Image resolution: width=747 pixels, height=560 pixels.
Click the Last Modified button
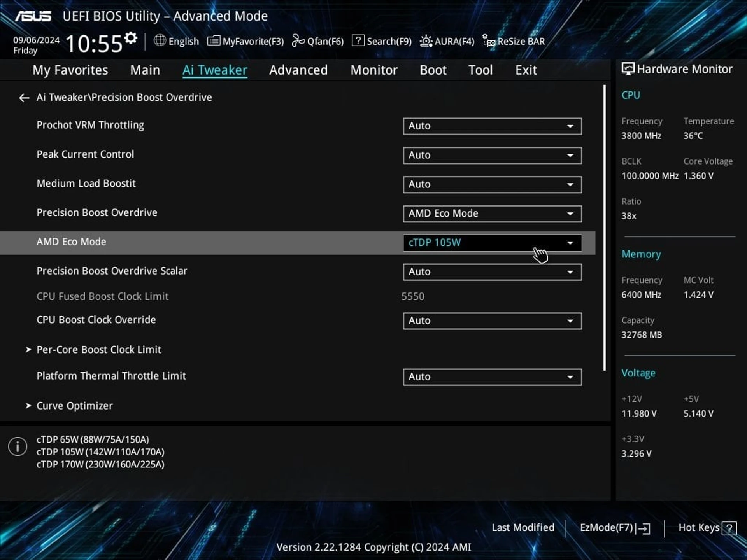click(523, 528)
